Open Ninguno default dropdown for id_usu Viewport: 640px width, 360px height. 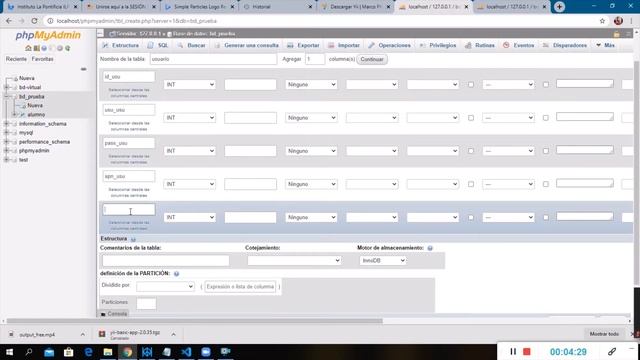tap(311, 84)
